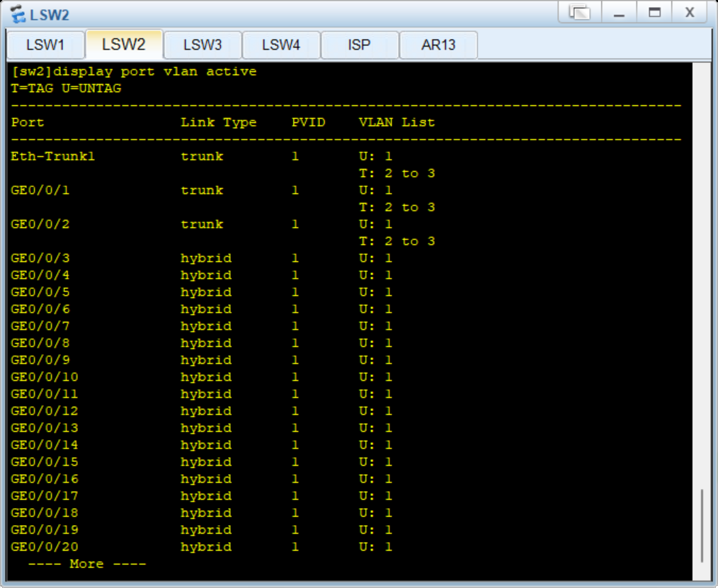This screenshot has height=588, width=718.
Task: Switch to the LSW1 tab
Action: [x=45, y=45]
